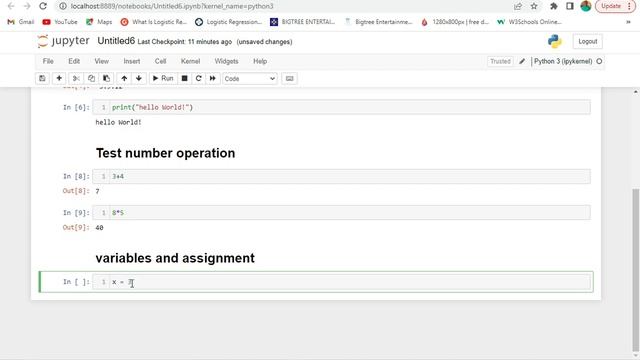Click the scrollbar up arrow

click(636, 92)
